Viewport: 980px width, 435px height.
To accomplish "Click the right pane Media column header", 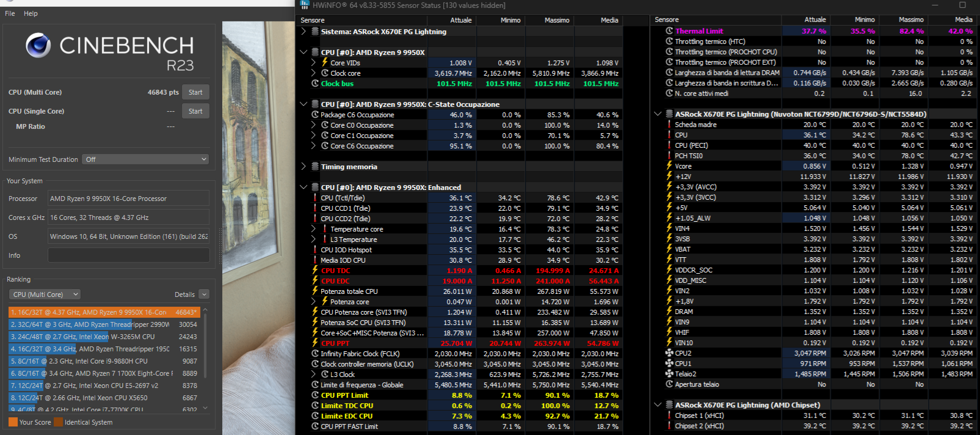I will coord(954,20).
